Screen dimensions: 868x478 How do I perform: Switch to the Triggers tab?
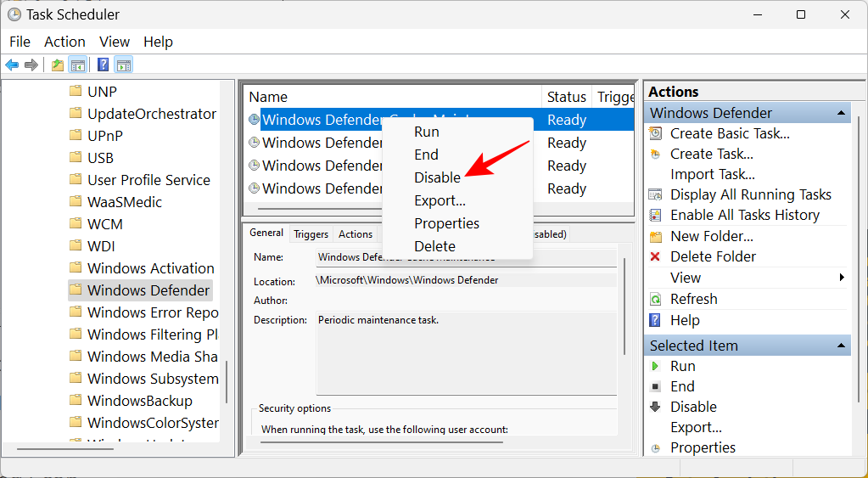(x=311, y=234)
